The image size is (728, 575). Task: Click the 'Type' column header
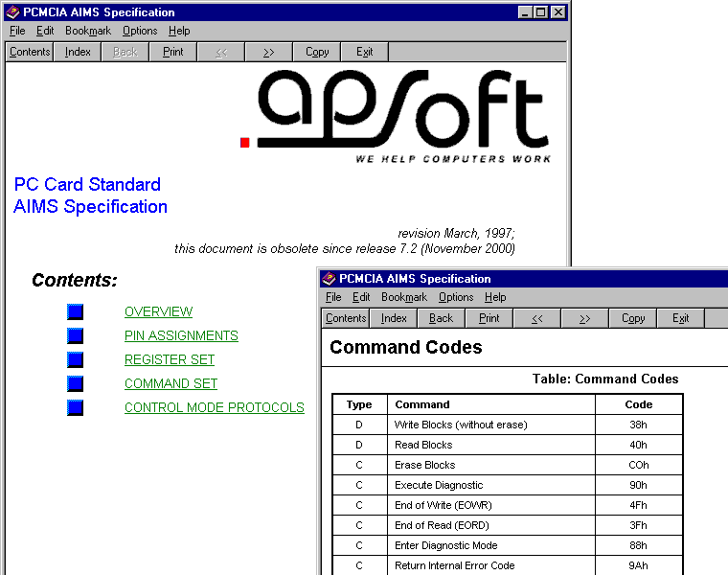point(359,404)
